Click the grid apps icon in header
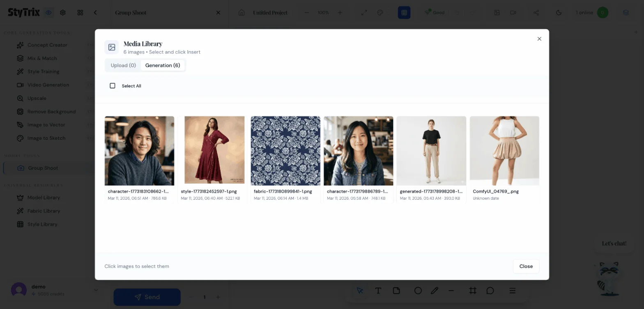 [x=80, y=13]
